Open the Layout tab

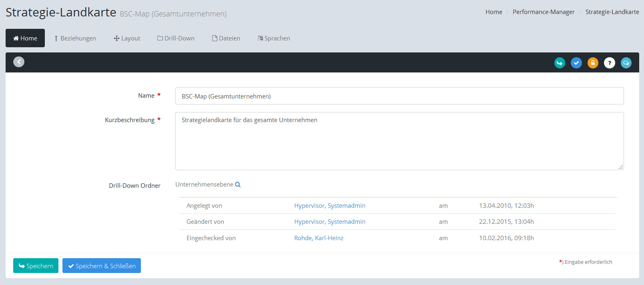pos(127,38)
